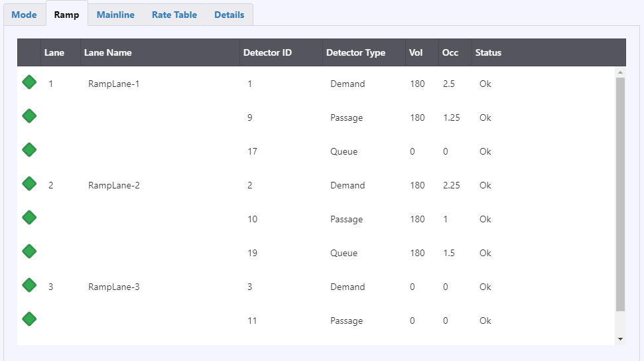Select the status diamond for RampLane-2 Demand
Viewport: 644px width, 361px height.
click(29, 184)
